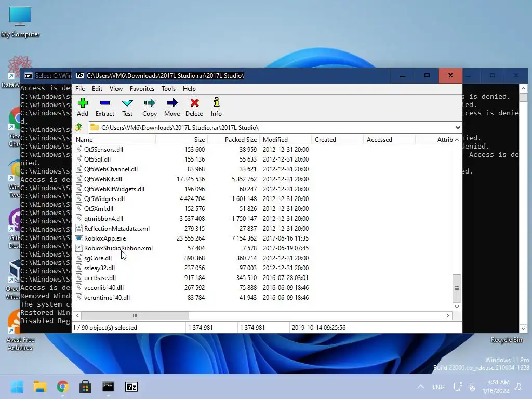Open the Help menu
Viewport: 532px width, 399px height.
click(189, 89)
